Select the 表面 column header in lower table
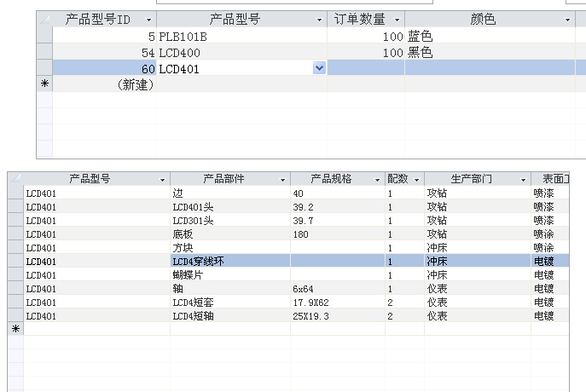586x392 pixels. pos(550,179)
